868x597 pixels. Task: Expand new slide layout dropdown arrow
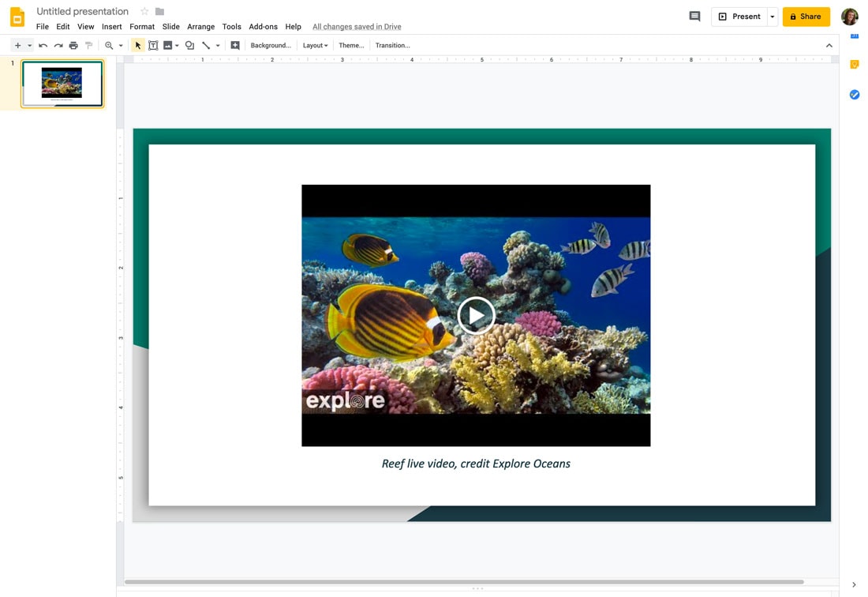click(x=29, y=46)
